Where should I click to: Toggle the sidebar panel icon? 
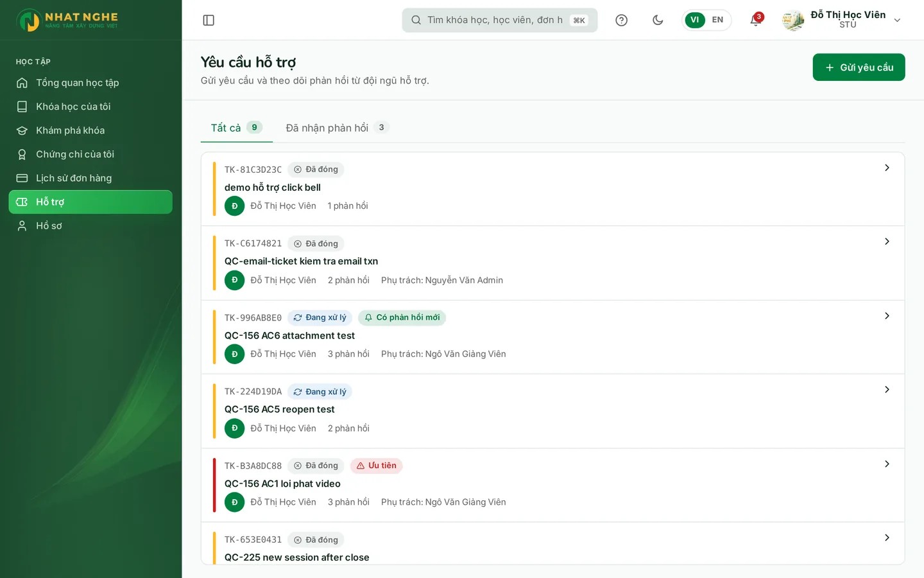click(x=209, y=20)
